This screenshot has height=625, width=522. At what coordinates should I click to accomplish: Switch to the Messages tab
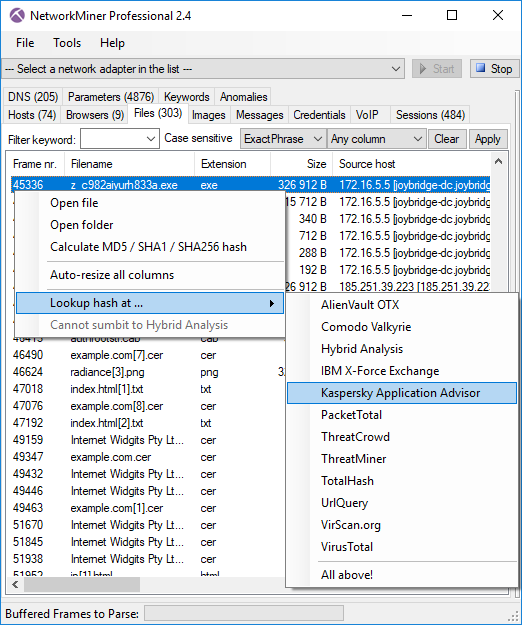click(x=259, y=115)
